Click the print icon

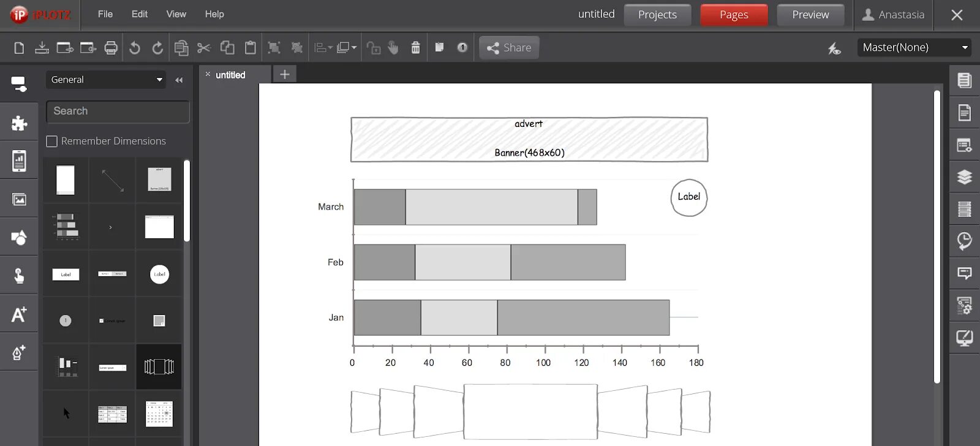point(111,48)
